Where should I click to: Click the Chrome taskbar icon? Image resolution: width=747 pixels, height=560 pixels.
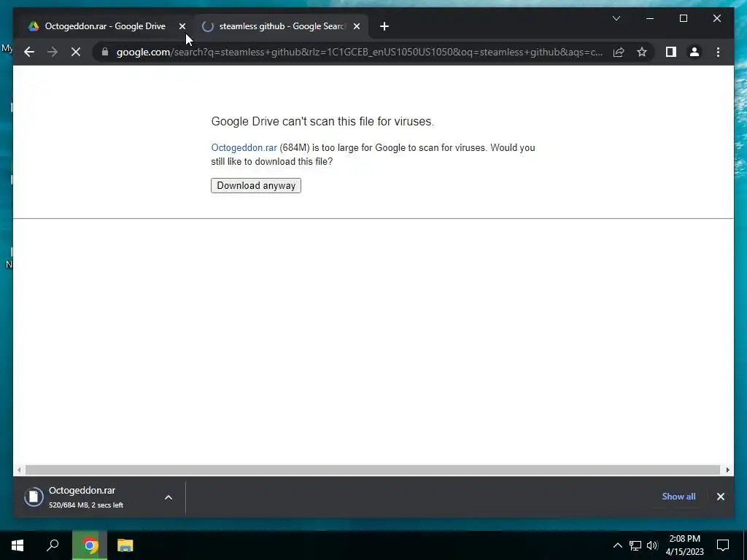tap(90, 545)
